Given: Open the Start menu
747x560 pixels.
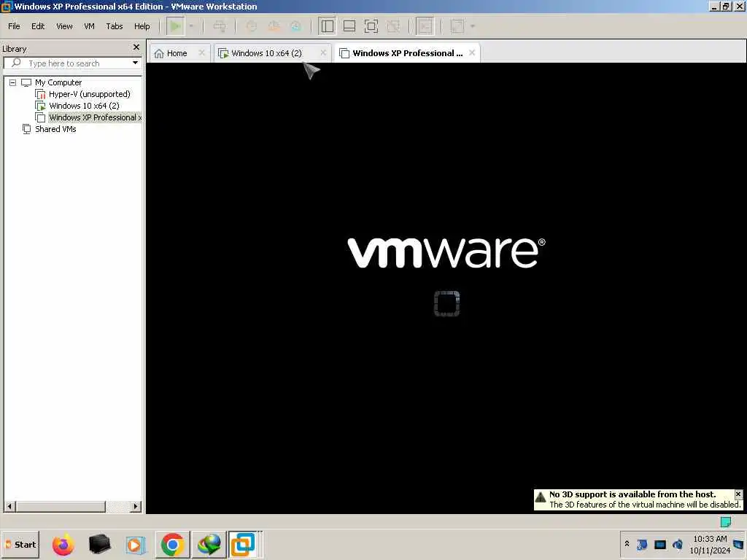Looking at the screenshot, I should point(20,544).
